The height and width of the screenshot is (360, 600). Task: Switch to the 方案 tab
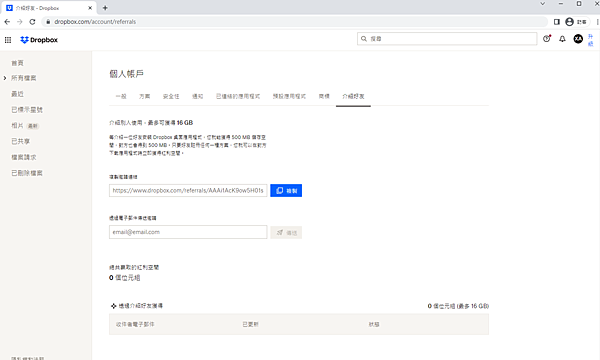point(145,96)
